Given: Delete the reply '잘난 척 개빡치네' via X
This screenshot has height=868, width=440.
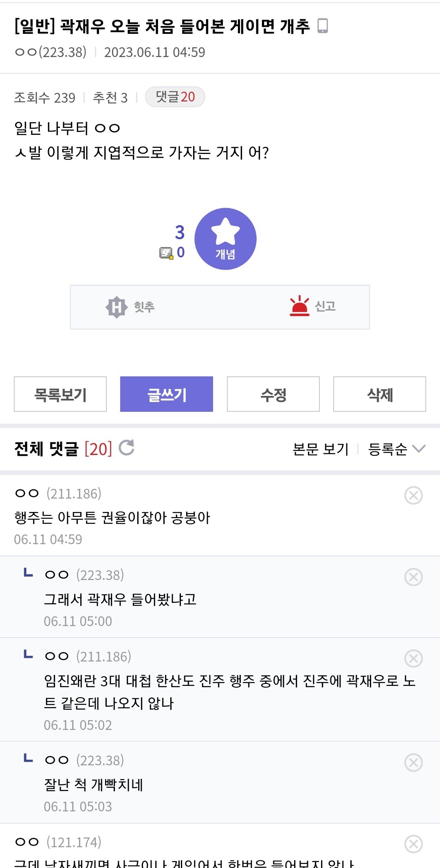Looking at the screenshot, I should pyautogui.click(x=414, y=762).
